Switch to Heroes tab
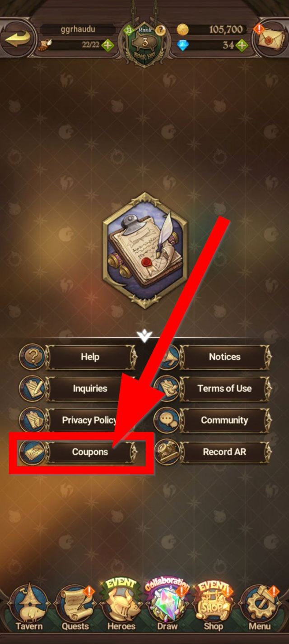This screenshot has width=289, height=644. click(121, 606)
